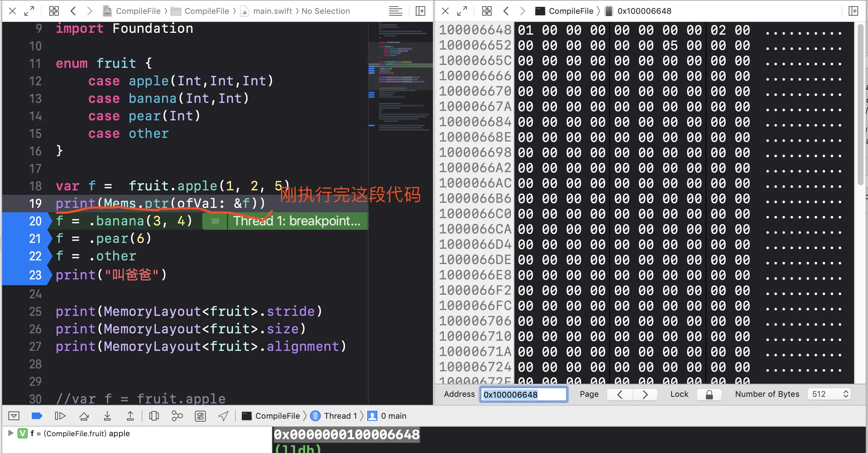The height and width of the screenshot is (453, 868).
Task: Hide the debug area with collapse button
Action: pos(14,416)
